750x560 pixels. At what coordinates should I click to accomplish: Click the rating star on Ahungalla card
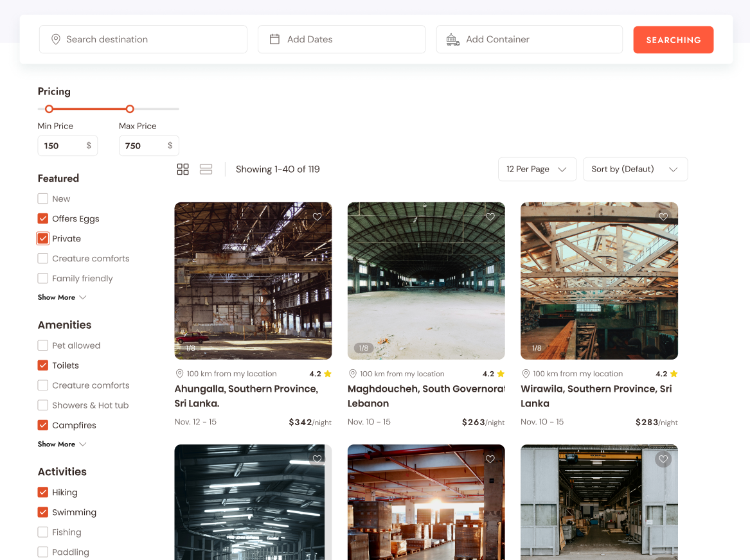tap(328, 374)
